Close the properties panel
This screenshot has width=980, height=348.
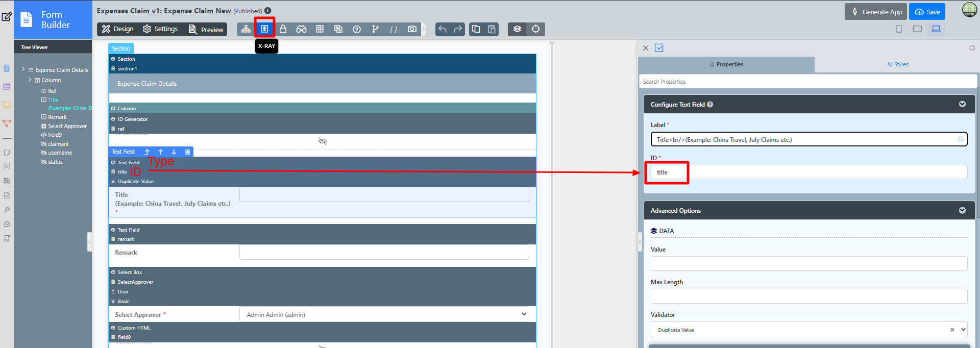646,48
